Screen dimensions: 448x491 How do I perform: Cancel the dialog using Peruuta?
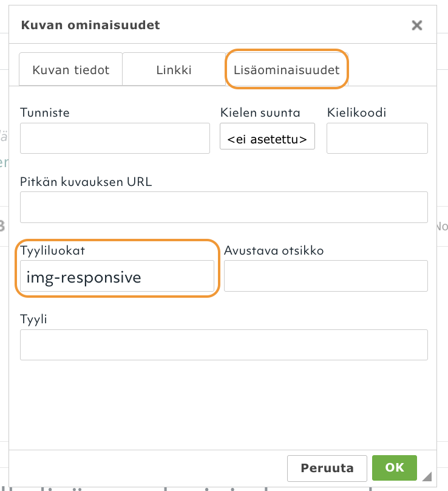click(327, 468)
